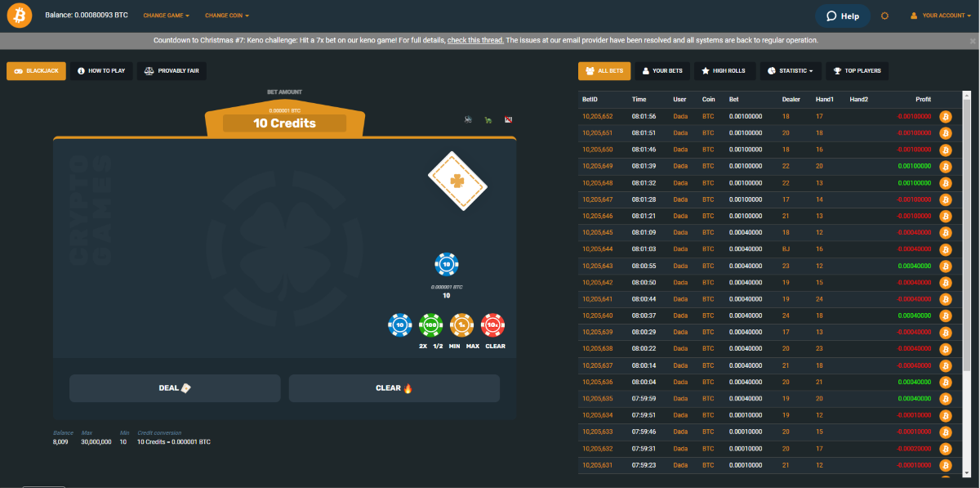Click the user avatar icon beside Your Account
Image resolution: width=980 pixels, height=488 pixels.
coord(914,16)
